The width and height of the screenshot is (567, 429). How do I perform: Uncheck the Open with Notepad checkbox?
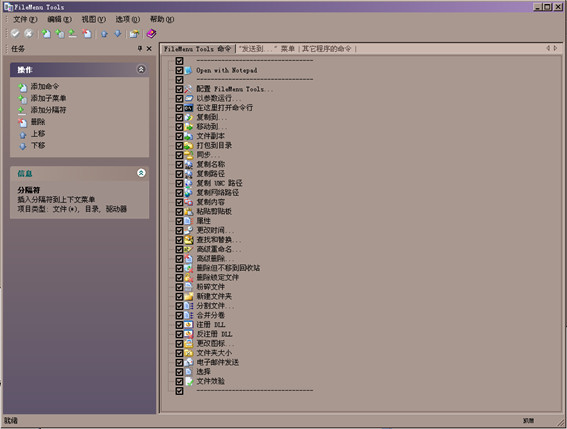pyautogui.click(x=179, y=70)
